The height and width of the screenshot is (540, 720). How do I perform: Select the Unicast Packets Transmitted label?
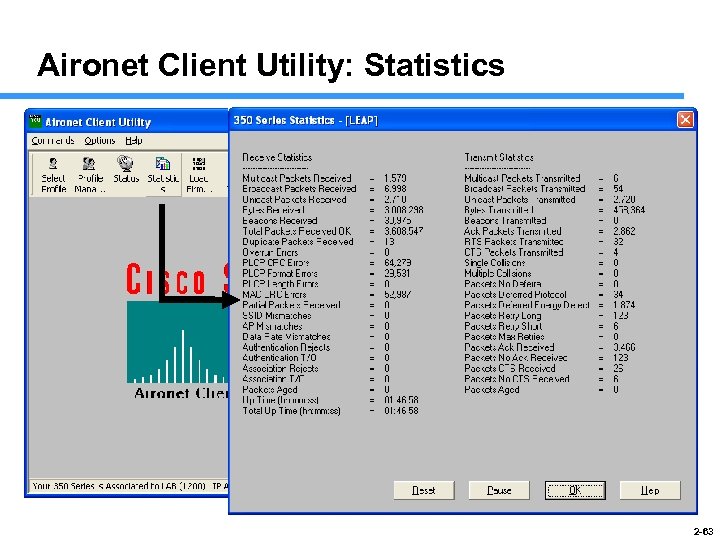click(519, 199)
